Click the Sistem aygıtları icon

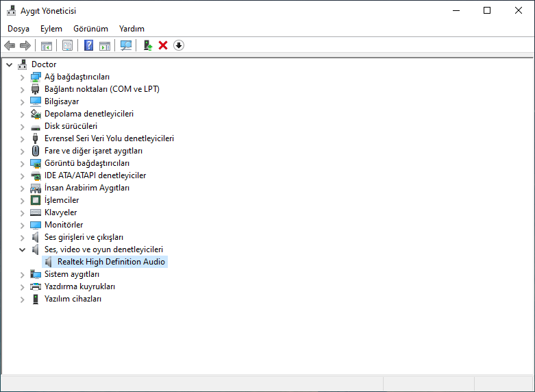36,274
